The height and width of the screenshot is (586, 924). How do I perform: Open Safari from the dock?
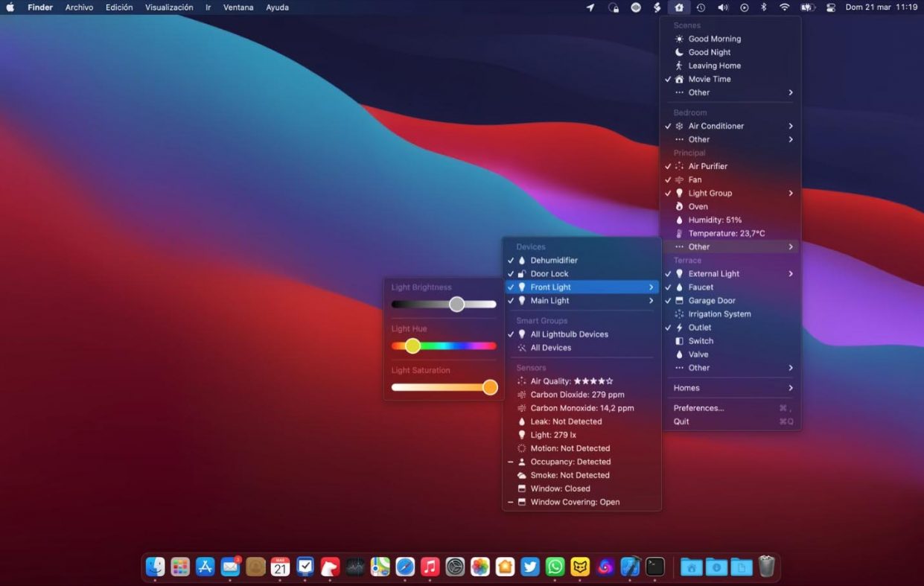pyautogui.click(x=405, y=567)
